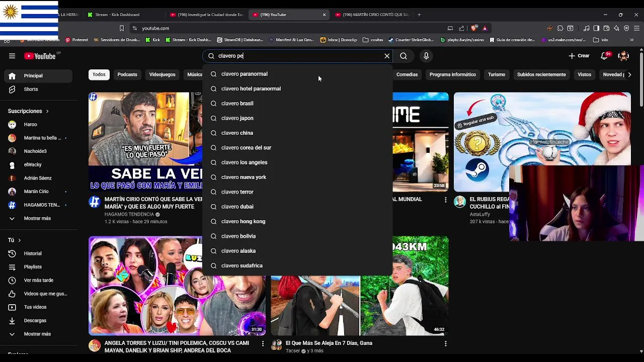Open Angela Torres y Luzu thumbnail
This screenshot has height=362, width=644.
(x=177, y=286)
